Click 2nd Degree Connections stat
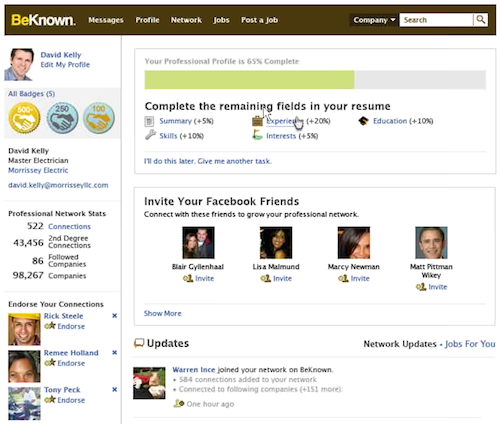The height and width of the screenshot is (424, 500). (52, 242)
